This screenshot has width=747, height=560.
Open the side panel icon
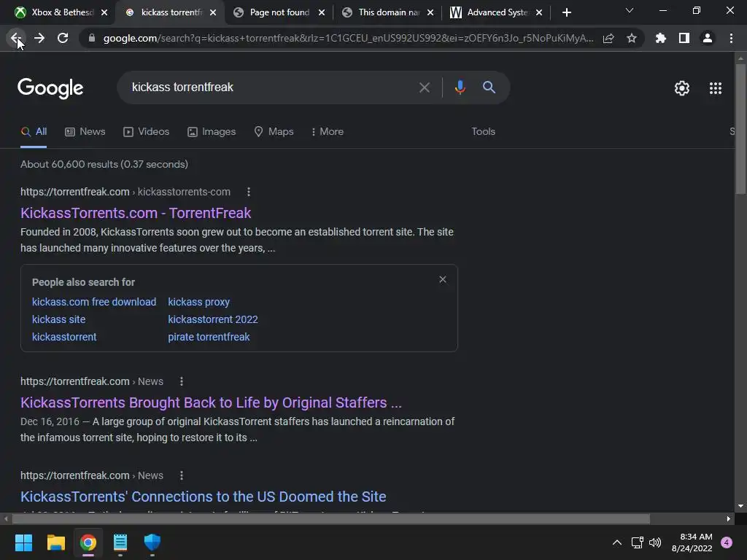click(684, 38)
